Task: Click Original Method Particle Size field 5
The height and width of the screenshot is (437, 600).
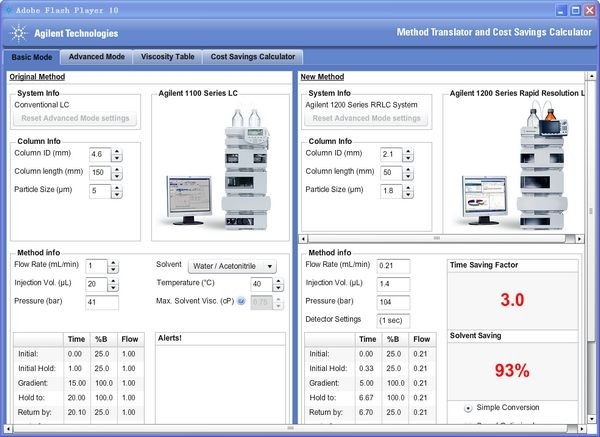Action: tap(100, 191)
